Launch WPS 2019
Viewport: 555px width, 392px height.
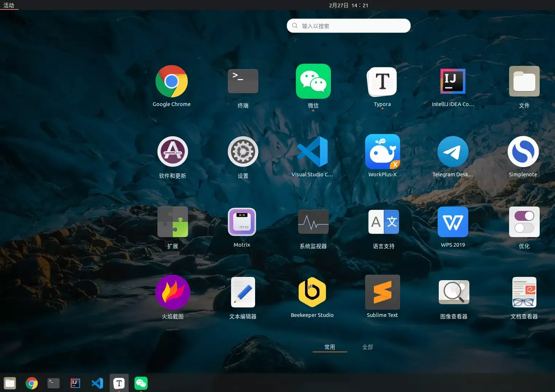453,222
